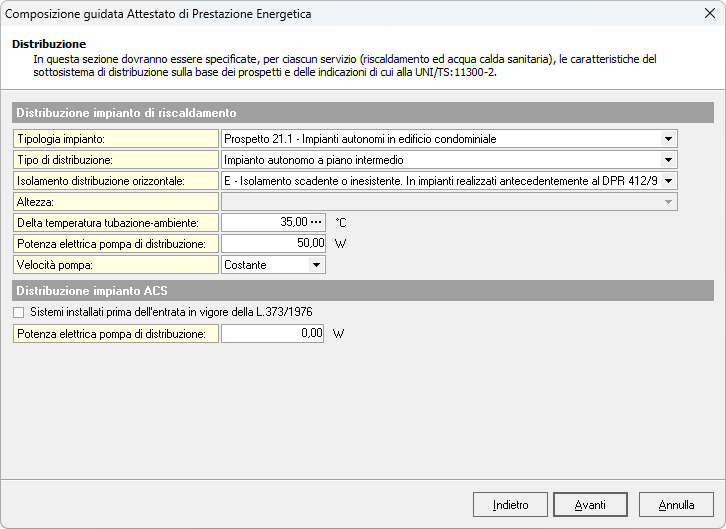Open Isolamento distribuzione orizzontale dropdown list

(667, 181)
